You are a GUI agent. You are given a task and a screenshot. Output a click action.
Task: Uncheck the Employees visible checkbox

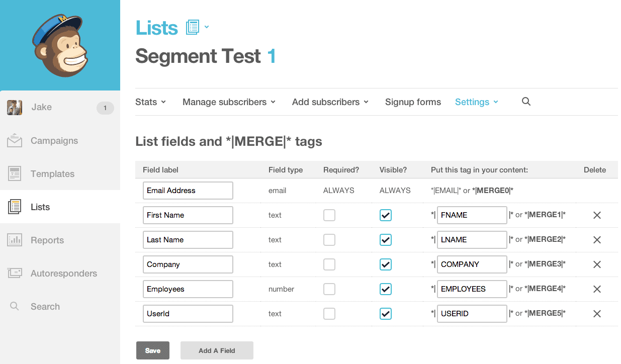386,289
